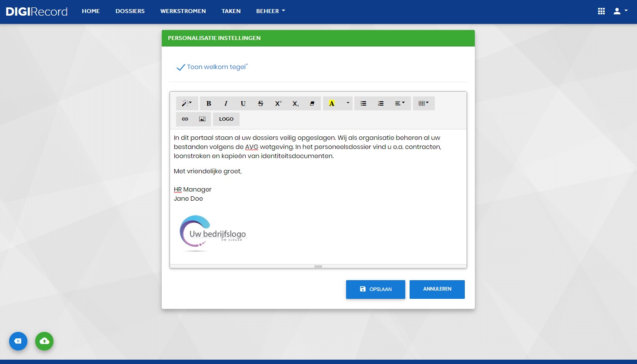Apply superscript formatting
Image resolution: width=637 pixels, height=364 pixels.
(278, 103)
